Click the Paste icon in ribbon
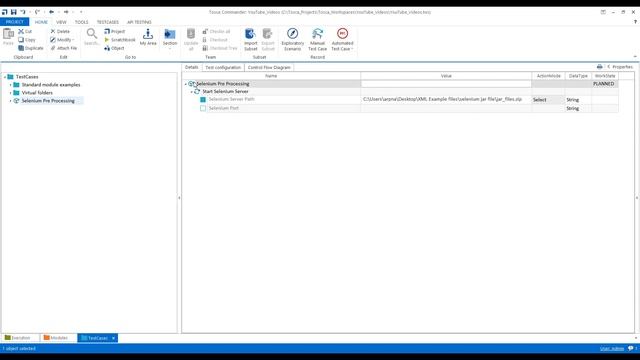Screen dimensions: 640x360 [x=8, y=34]
